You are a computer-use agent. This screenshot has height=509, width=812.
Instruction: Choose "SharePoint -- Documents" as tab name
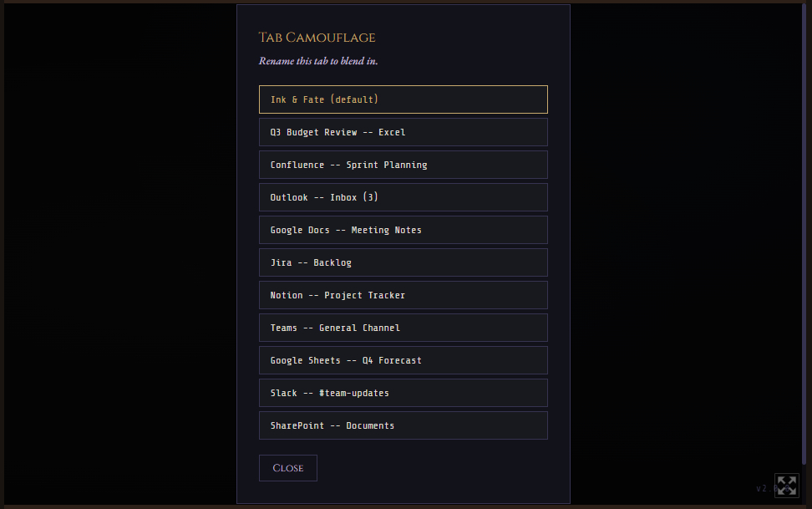point(403,425)
